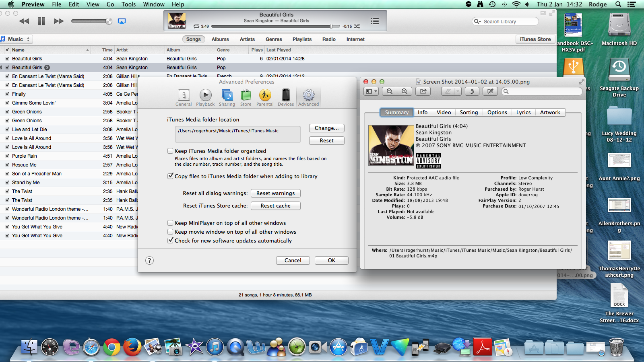Click the AirPlay icon beside volume slider
The width and height of the screenshot is (644, 362).
[x=122, y=21]
